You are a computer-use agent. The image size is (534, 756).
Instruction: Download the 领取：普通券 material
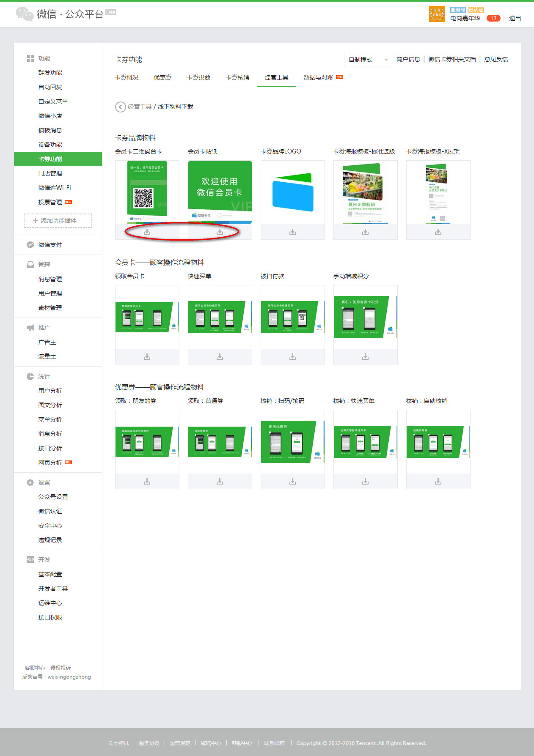click(x=220, y=482)
